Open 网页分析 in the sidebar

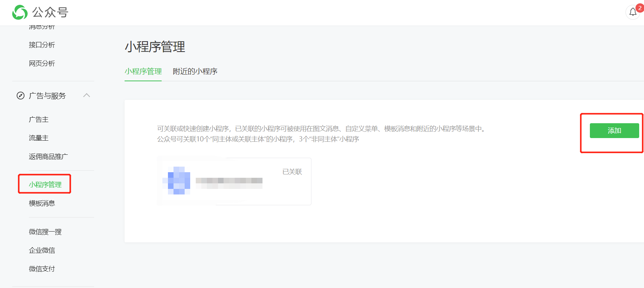(x=42, y=63)
